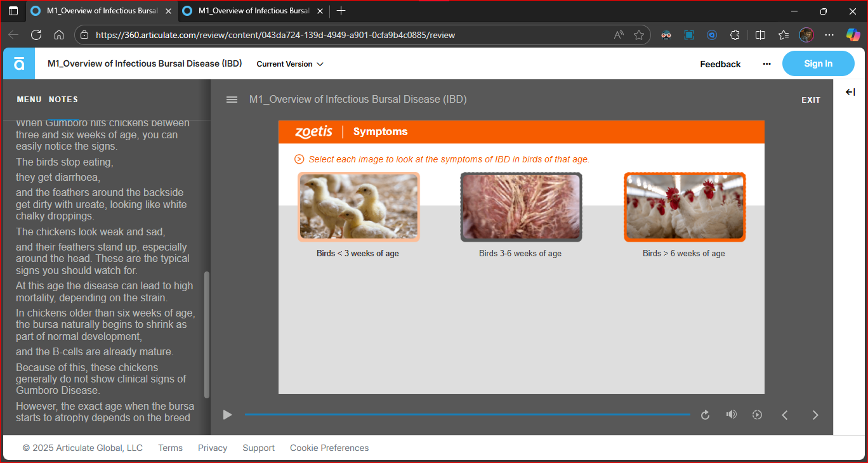Switch to the MENU tab
868x463 pixels.
29,100
